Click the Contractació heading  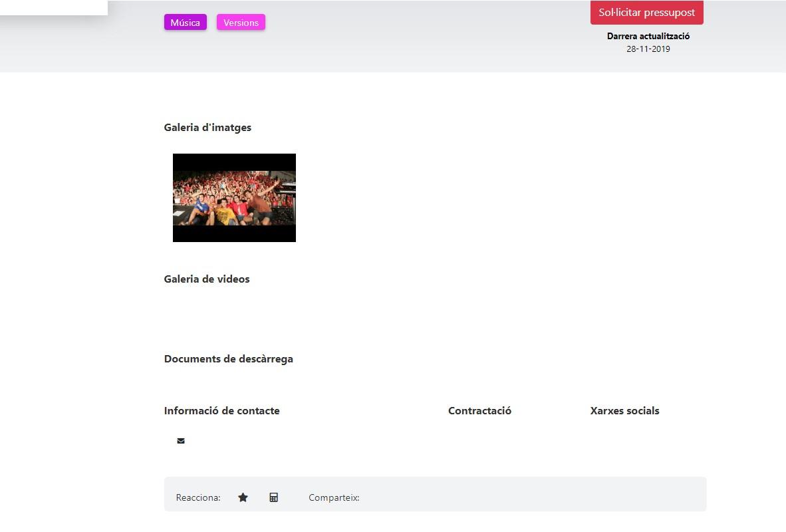pos(479,411)
